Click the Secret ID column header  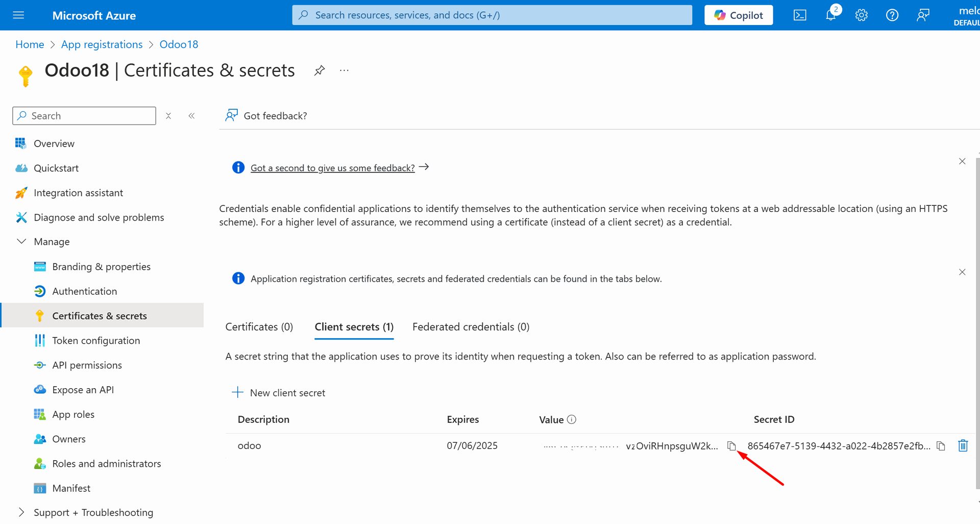click(774, 419)
